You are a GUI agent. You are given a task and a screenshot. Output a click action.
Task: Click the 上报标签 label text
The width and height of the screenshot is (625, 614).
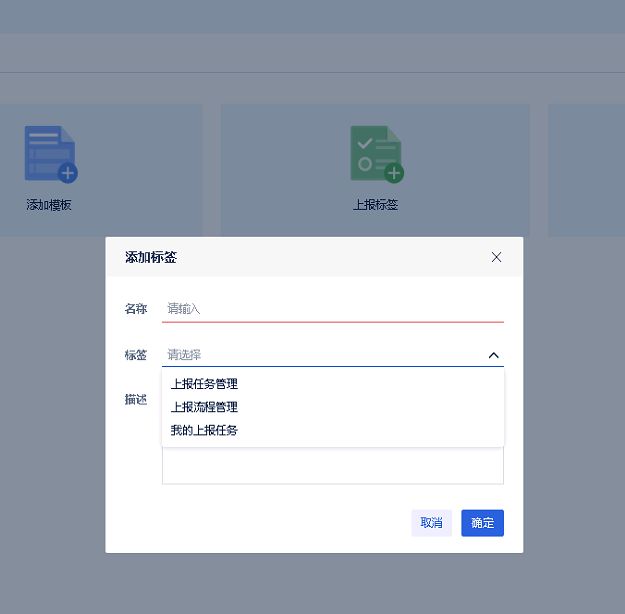point(375,205)
